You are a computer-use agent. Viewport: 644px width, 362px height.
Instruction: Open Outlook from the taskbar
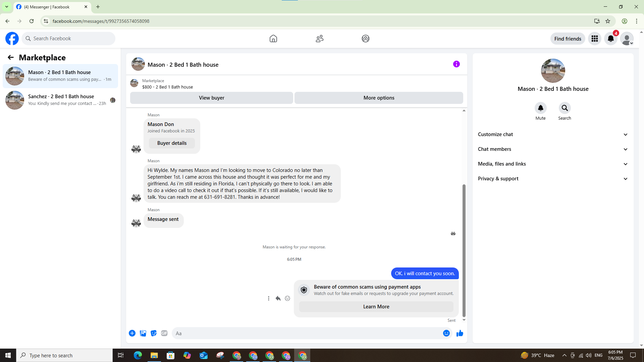pyautogui.click(x=204, y=355)
